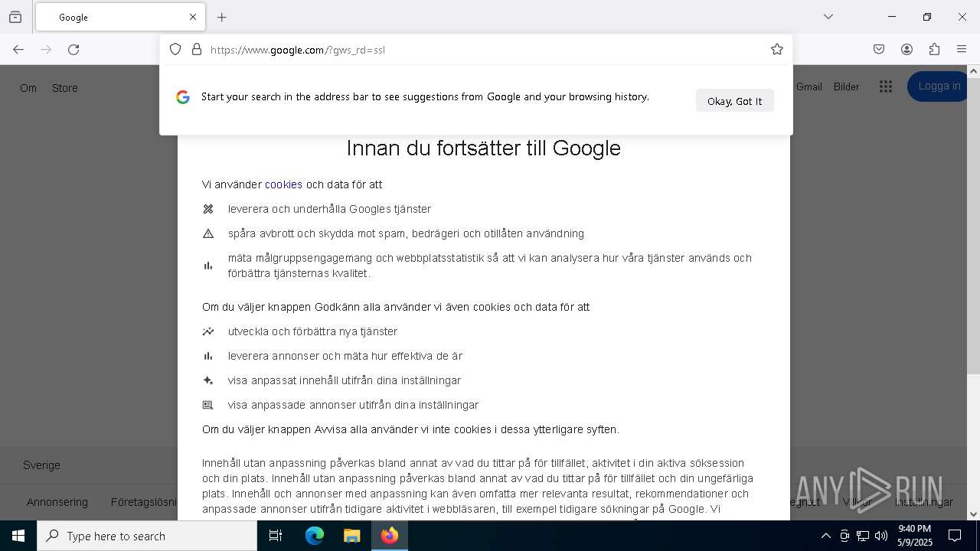Open the Store link
980x551 pixels.
[65, 88]
